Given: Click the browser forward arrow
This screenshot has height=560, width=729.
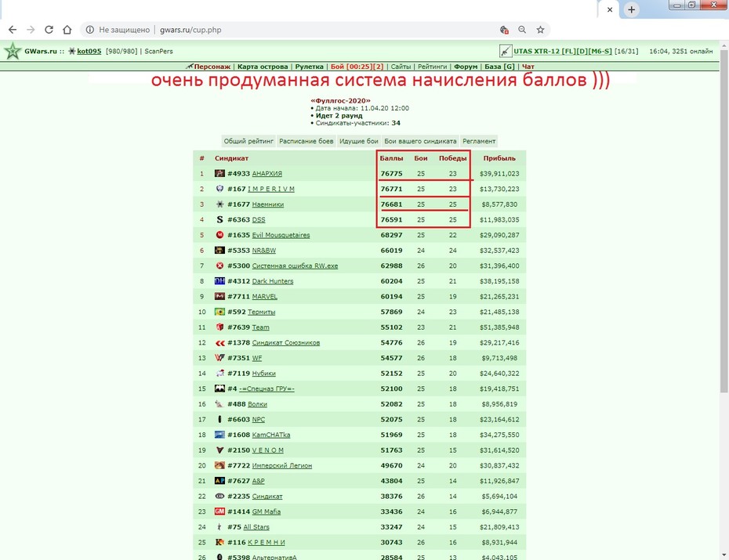Looking at the screenshot, I should 31,30.
